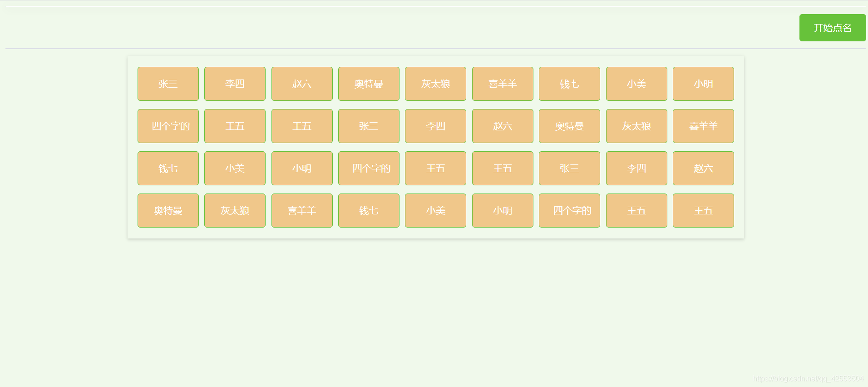Select 赵六 card in the second row

pyautogui.click(x=503, y=126)
